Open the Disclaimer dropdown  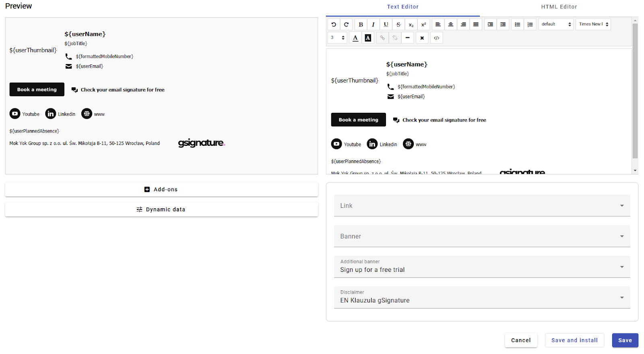click(482, 298)
